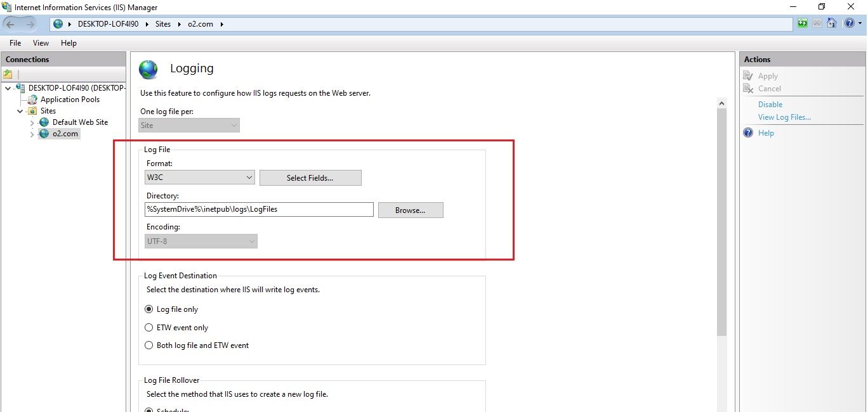
Task: Open the IIS Home page icon
Action: point(832,23)
